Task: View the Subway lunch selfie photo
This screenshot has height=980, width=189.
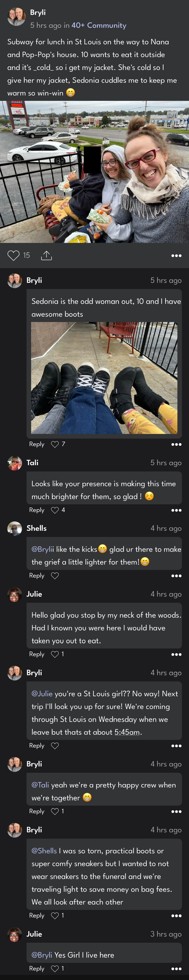Action: 95,172
